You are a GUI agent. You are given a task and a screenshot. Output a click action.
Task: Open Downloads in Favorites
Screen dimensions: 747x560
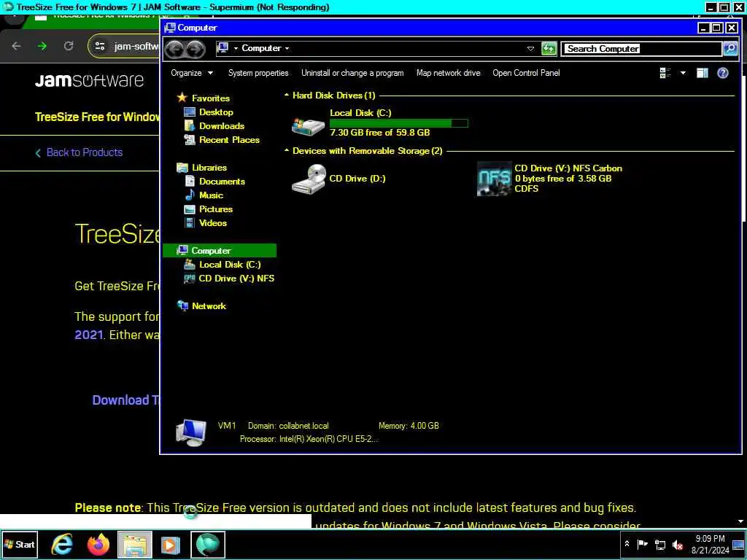click(222, 125)
